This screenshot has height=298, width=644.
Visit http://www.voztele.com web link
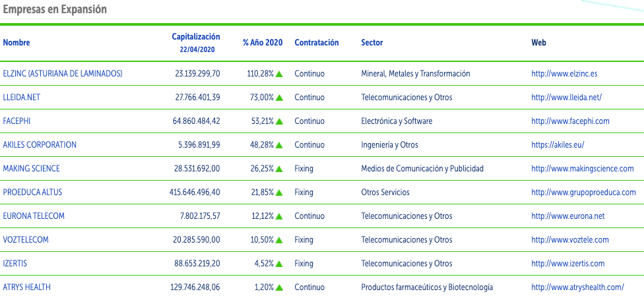coord(570,240)
